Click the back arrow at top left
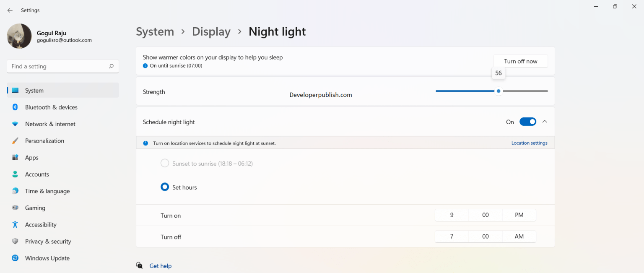 [10, 10]
